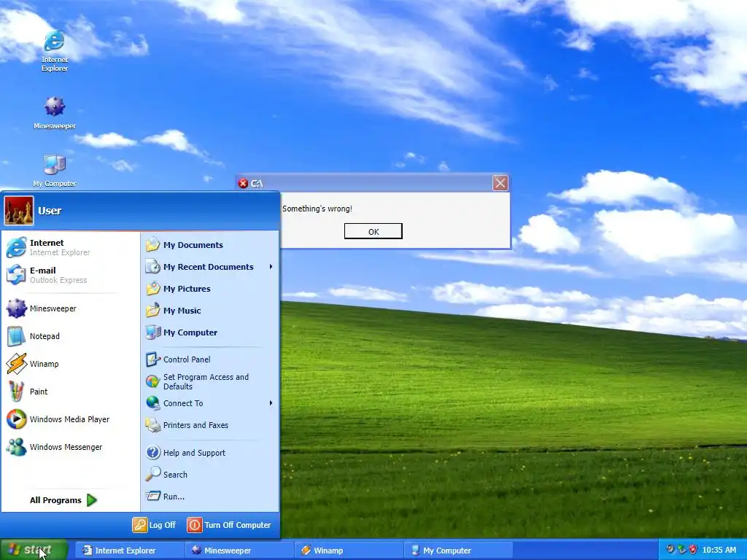Open Internet Explorer desktop icon
The image size is (747, 560).
point(54,50)
